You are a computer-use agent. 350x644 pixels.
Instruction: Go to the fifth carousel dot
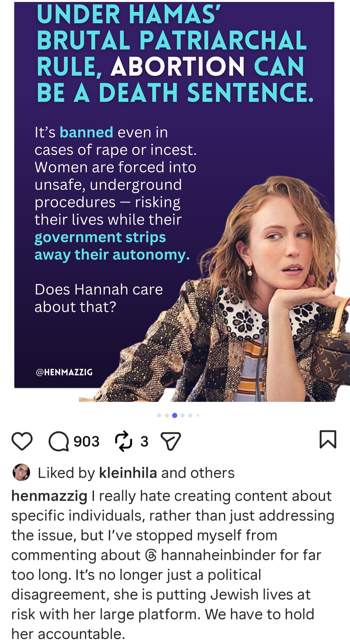click(190, 415)
